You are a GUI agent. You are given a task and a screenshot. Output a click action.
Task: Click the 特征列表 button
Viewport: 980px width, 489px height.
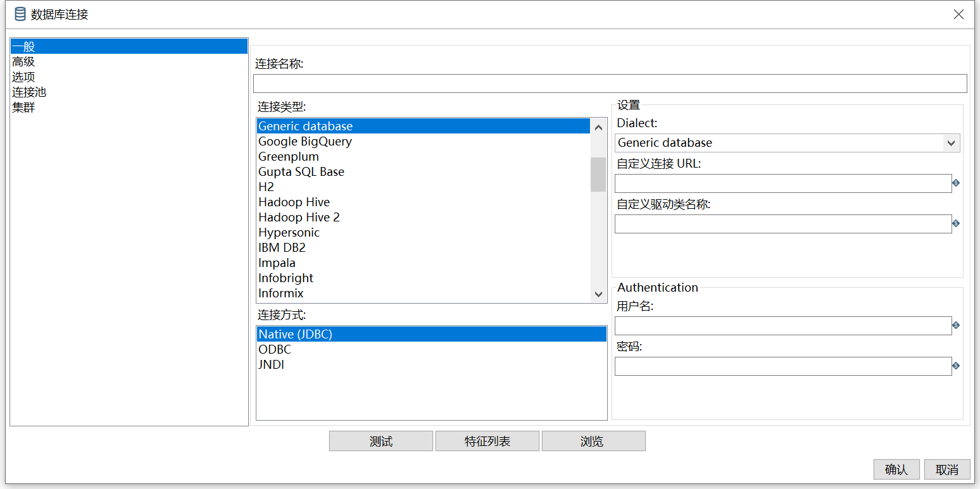coord(487,442)
